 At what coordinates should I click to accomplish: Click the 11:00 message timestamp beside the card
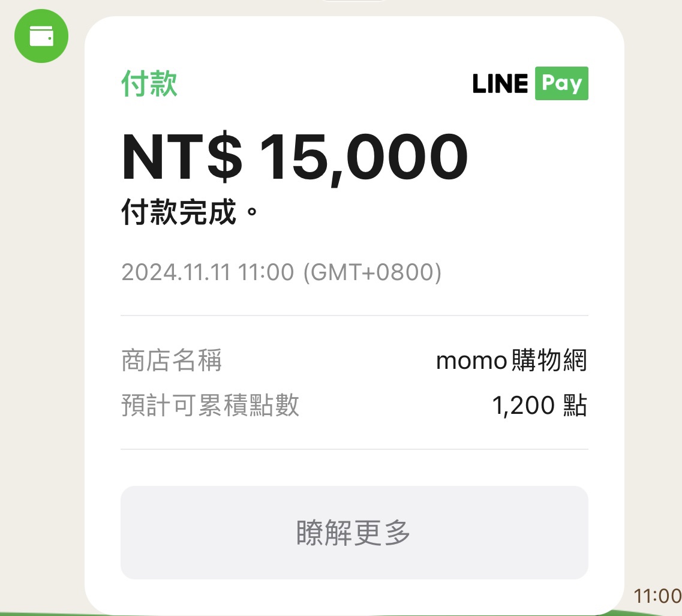(x=657, y=596)
